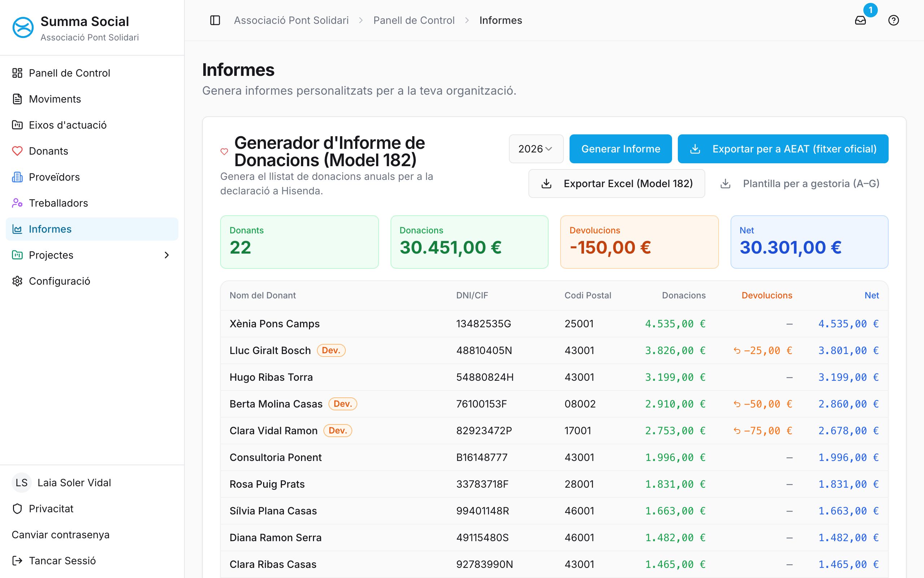This screenshot has height=578, width=924.
Task: Click the Summa Social logo
Action: (23, 27)
